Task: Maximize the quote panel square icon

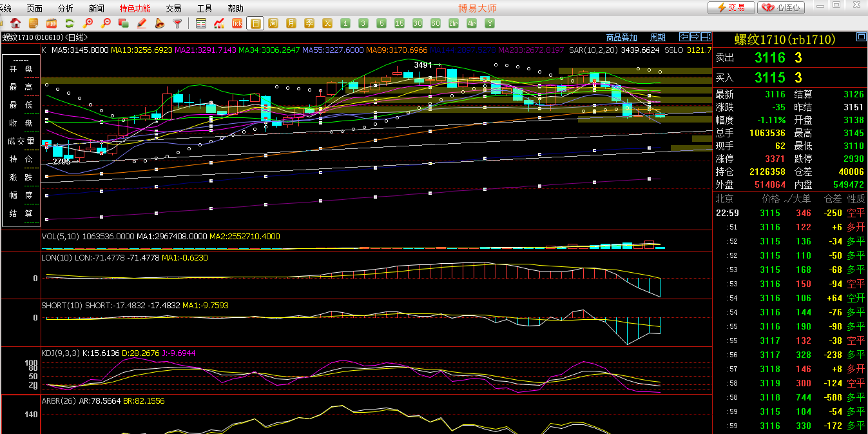Action: 860,37
